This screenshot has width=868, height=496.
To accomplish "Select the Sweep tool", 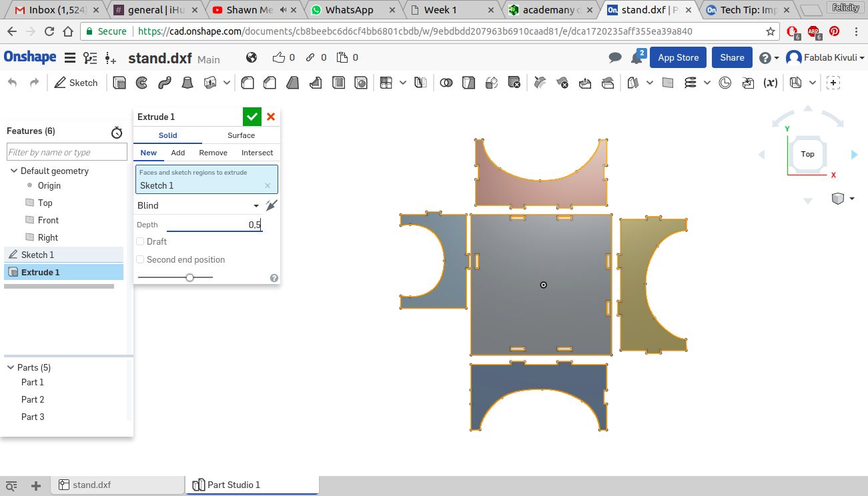I will point(164,83).
